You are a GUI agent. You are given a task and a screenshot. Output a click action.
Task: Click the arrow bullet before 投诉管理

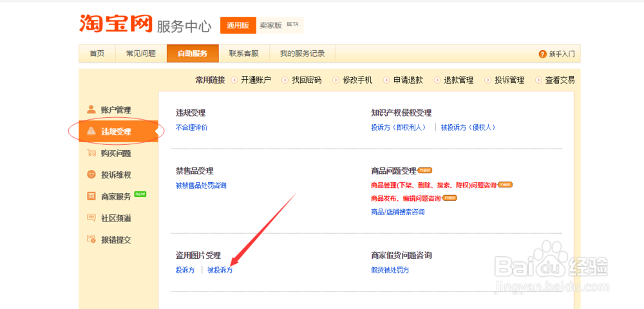488,80
